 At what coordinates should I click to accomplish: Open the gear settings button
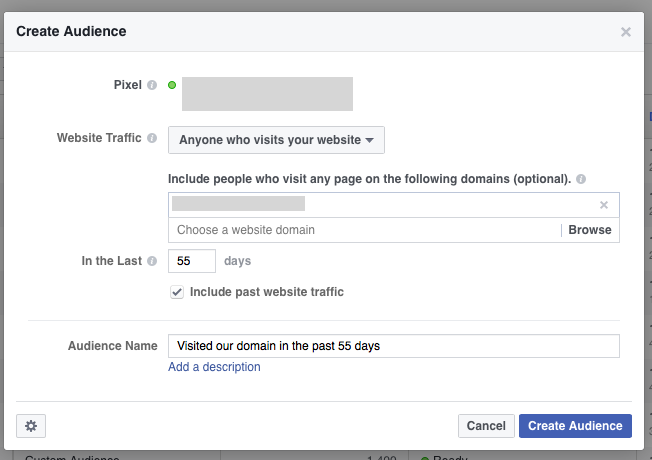(31, 426)
